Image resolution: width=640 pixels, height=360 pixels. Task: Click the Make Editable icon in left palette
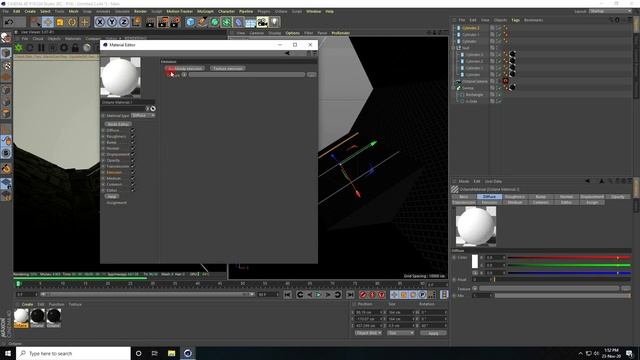tap(6, 38)
